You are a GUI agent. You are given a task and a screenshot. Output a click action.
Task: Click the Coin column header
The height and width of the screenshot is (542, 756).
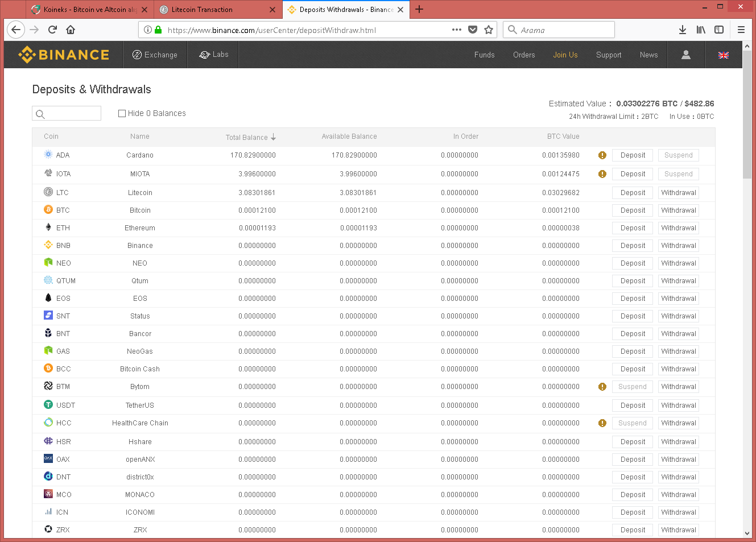51,136
